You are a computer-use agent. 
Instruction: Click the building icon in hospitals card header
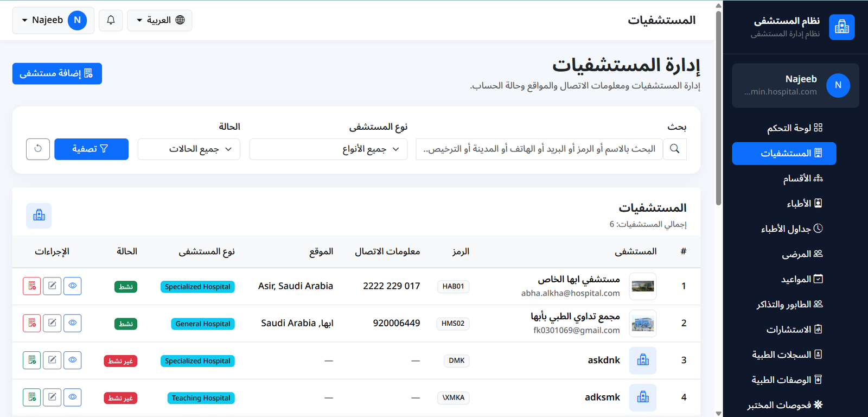39,216
